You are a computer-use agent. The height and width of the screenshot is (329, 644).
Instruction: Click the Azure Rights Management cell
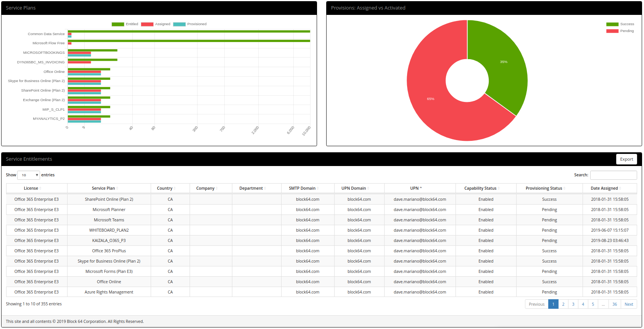click(109, 292)
